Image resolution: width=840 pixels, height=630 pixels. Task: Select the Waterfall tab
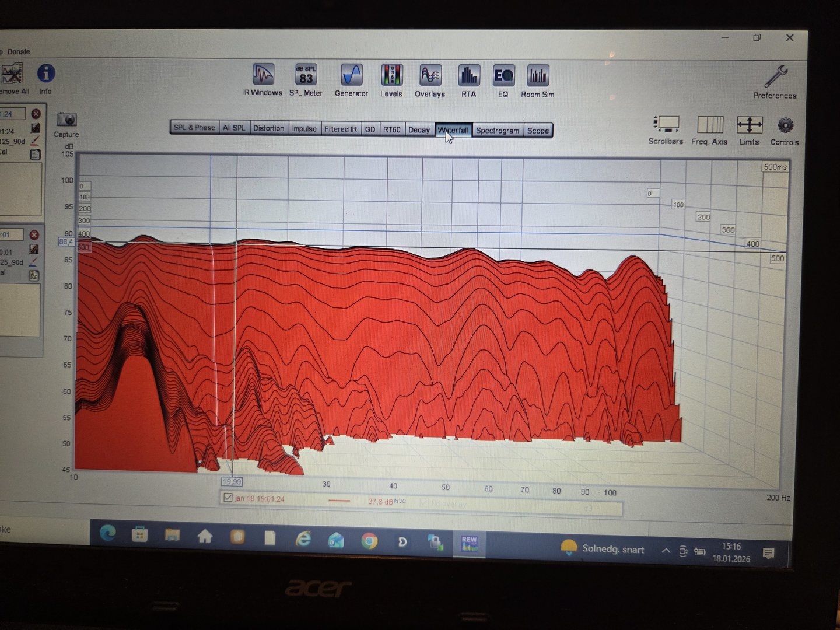point(453,130)
